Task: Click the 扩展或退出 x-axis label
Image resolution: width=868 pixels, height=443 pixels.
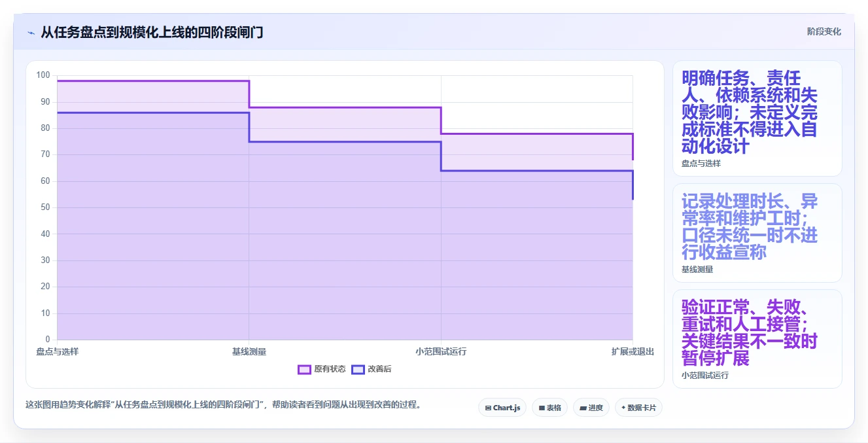Action: (x=633, y=352)
